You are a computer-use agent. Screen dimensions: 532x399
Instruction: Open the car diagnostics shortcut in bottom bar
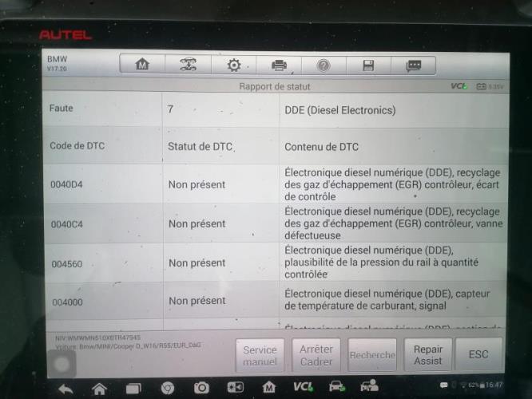(337, 387)
